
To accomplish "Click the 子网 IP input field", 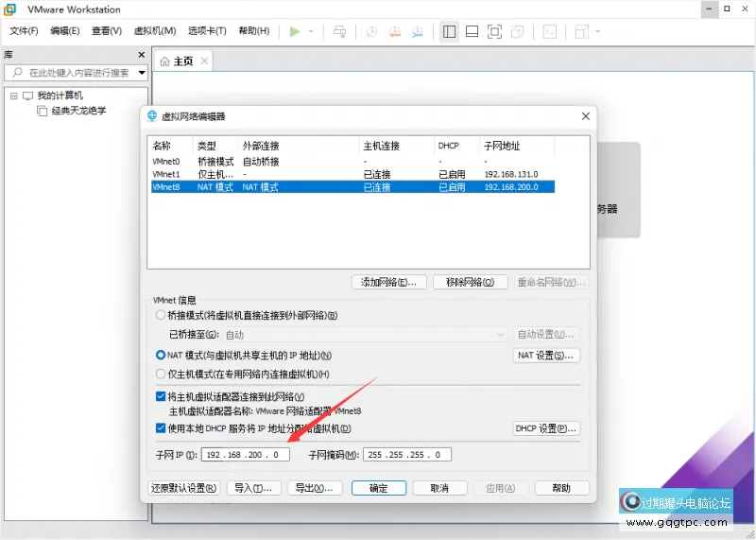I will [x=246, y=455].
